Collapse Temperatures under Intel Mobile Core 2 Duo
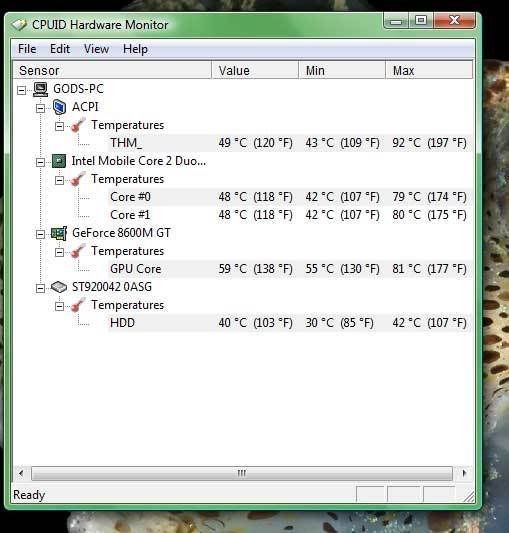Viewport: 509px width, 533px height. coord(59,180)
